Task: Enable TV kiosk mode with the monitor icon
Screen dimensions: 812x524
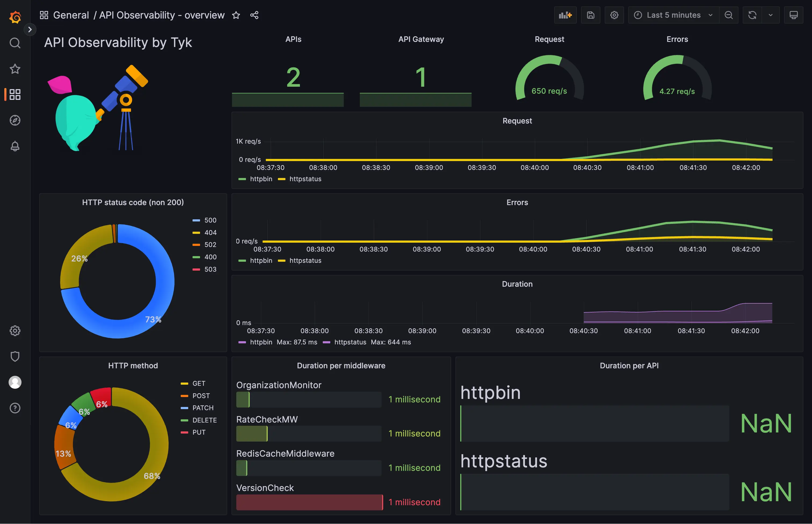Action: point(794,15)
